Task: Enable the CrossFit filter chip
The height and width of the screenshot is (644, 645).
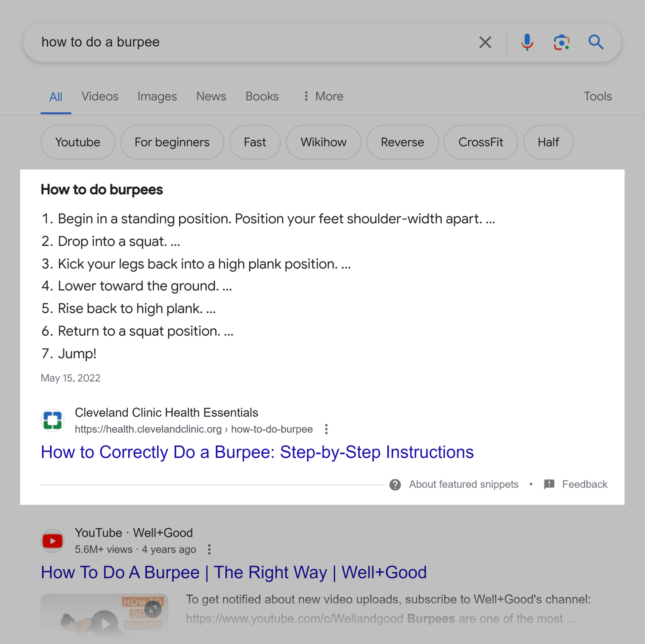Action: pyautogui.click(x=480, y=142)
